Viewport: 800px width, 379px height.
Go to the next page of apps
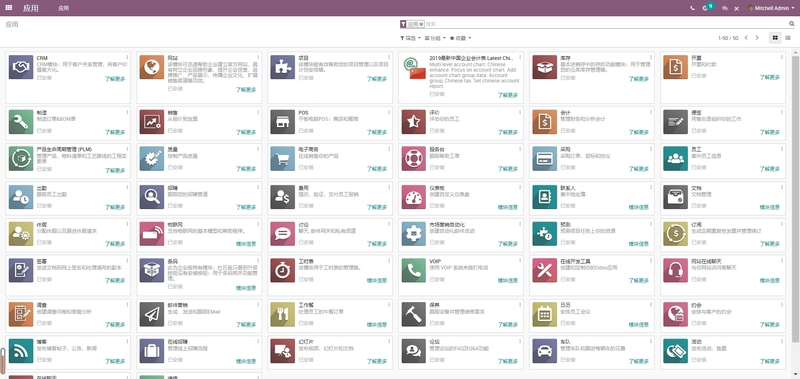[757, 38]
